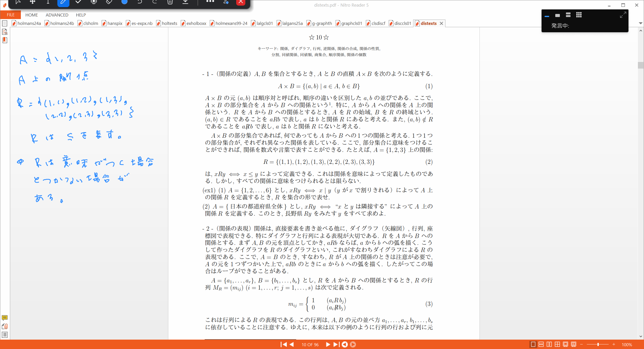644x349 pixels.
Task: Open the holtexts document tab
Action: coord(167,23)
